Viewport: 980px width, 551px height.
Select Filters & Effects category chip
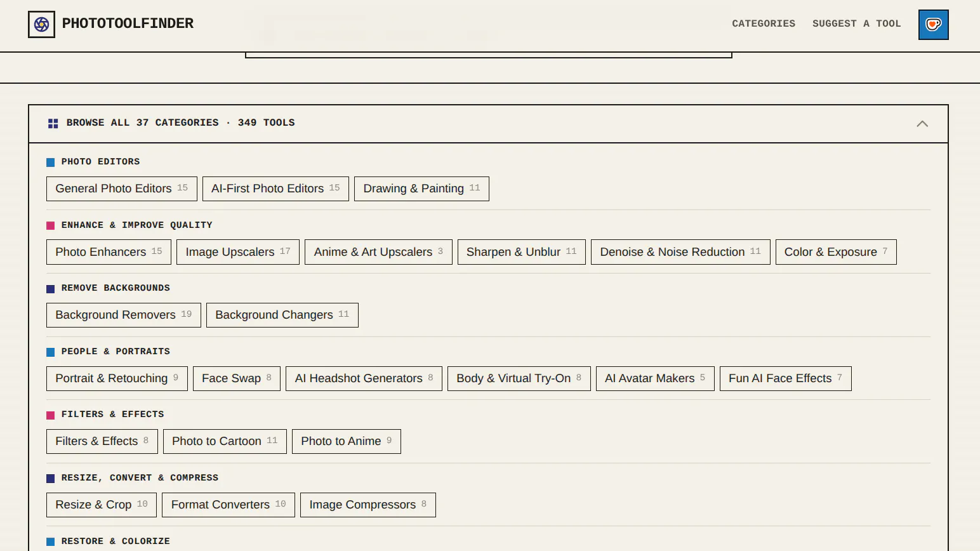pos(102,441)
